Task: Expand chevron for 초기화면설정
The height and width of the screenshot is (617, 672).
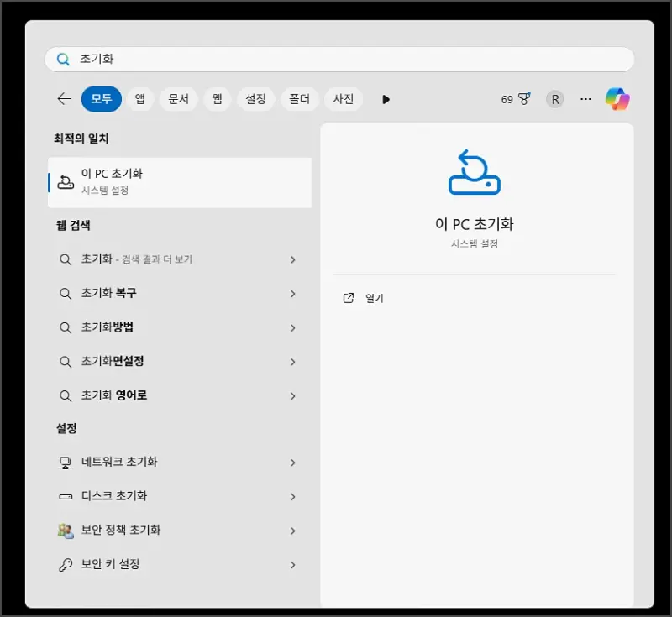Action: coord(292,362)
